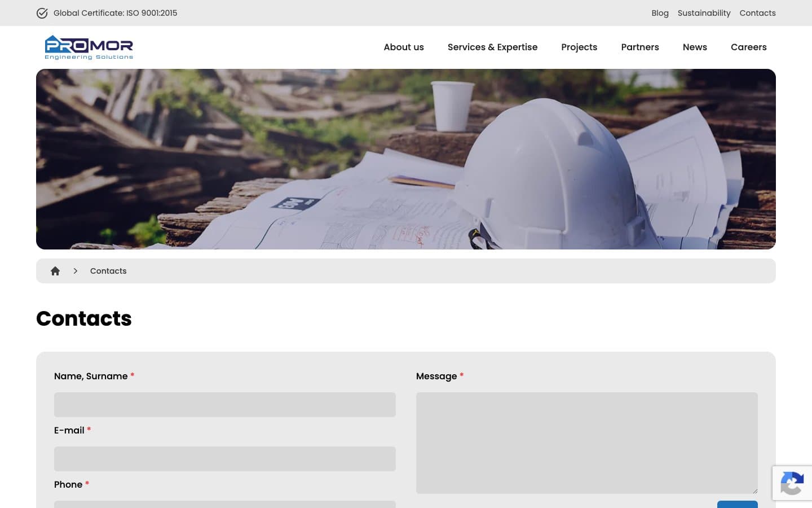Click the certificate checkmark icon
The width and height of the screenshot is (812, 508).
pyautogui.click(x=42, y=13)
